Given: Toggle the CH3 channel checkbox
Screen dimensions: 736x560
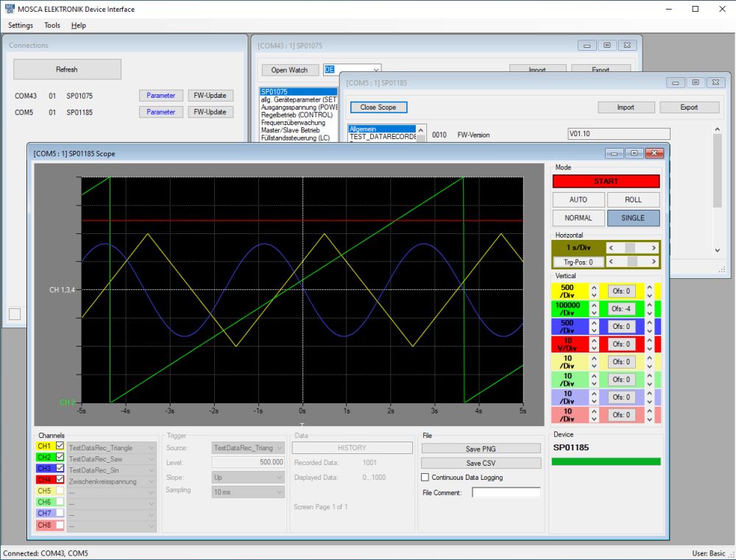Looking at the screenshot, I should [x=60, y=468].
